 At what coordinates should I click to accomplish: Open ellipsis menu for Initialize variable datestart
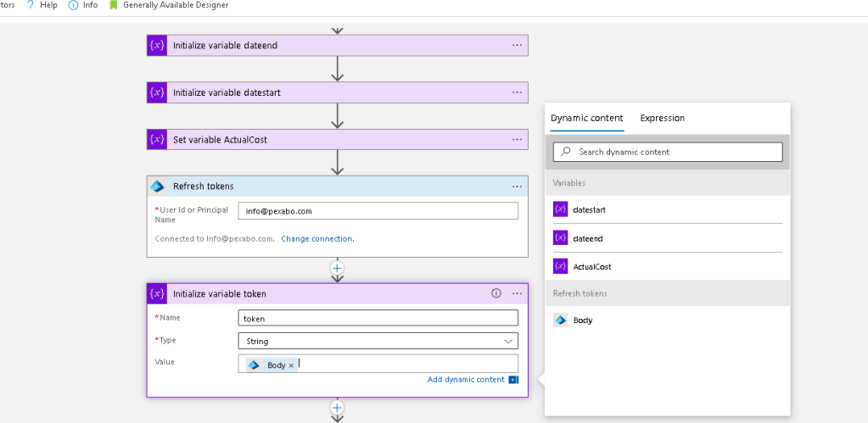coord(517,92)
